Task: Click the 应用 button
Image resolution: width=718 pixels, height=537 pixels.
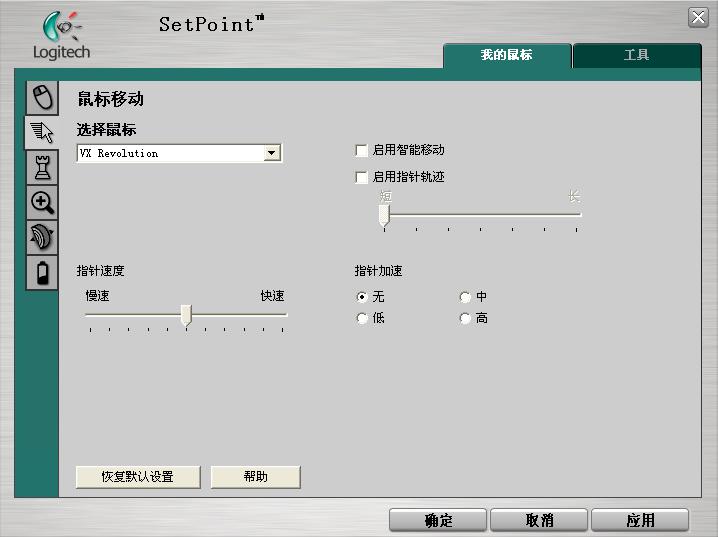Action: pos(640,520)
